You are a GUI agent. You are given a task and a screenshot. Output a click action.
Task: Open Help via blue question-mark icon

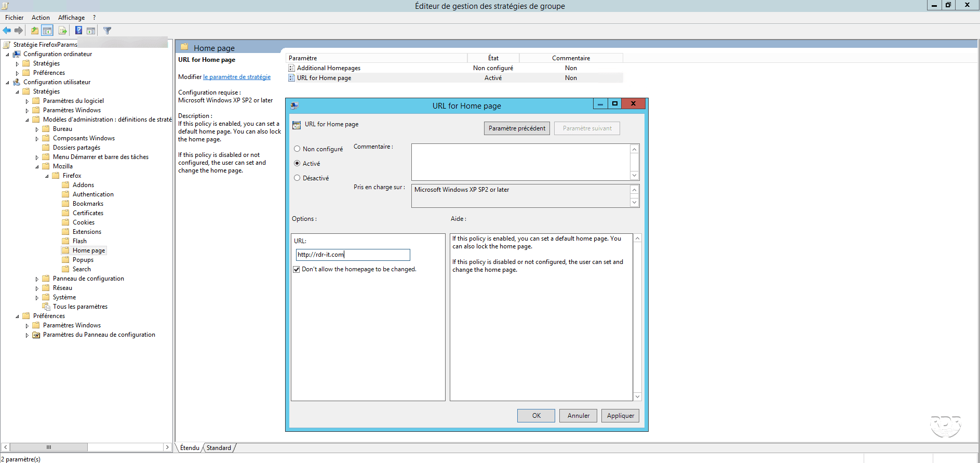pos(78,31)
